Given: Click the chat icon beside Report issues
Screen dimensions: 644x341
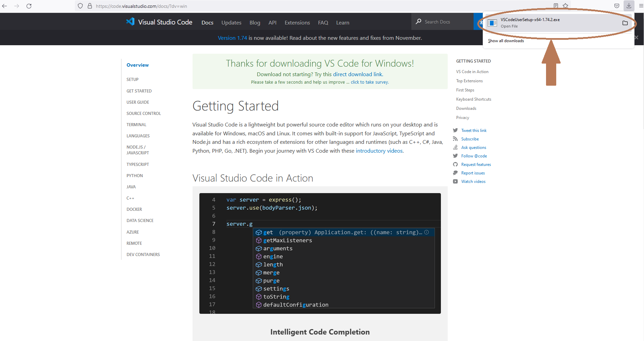Looking at the screenshot, I should pyautogui.click(x=455, y=173).
